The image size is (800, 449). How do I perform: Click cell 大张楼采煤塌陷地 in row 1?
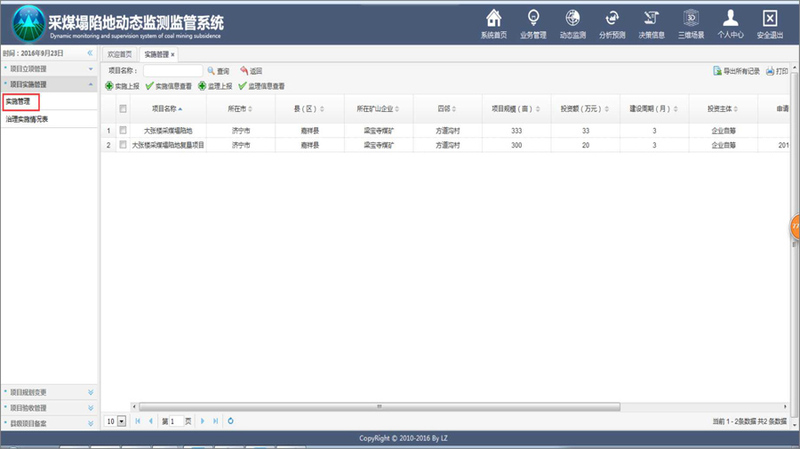click(x=168, y=131)
